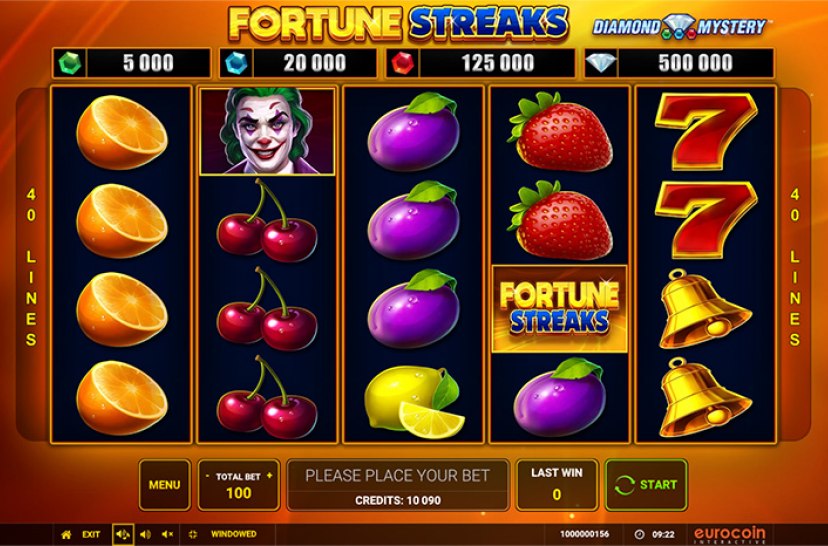Screen dimensions: 828x546
Task: Click the clock icon beside 09:22
Action: [639, 534]
